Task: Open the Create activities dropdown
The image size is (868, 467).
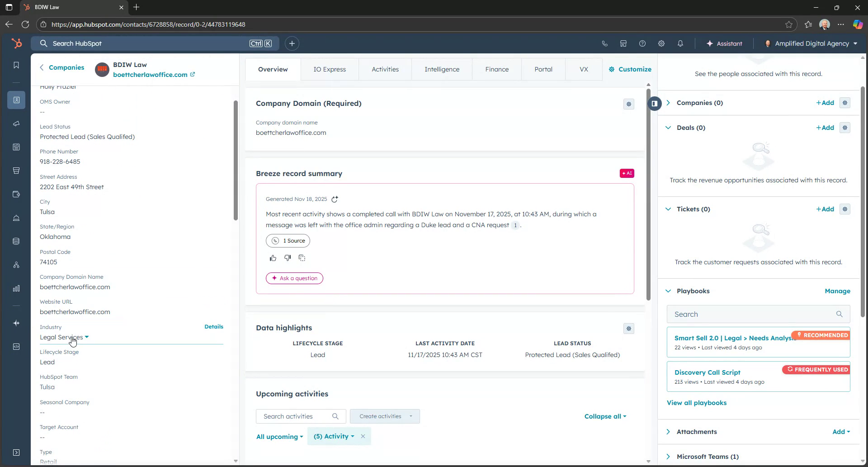Action: (385, 416)
